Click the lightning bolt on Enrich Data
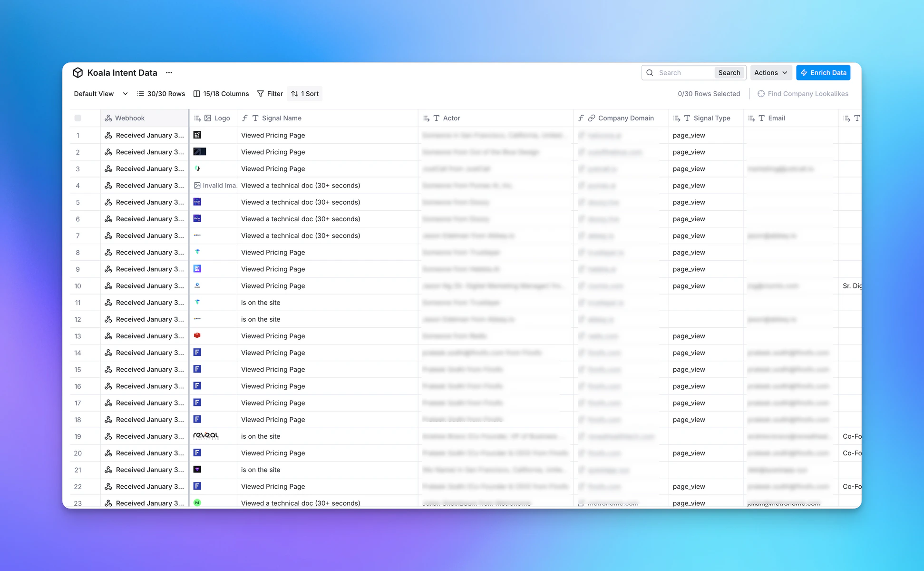924x571 pixels. (x=804, y=72)
